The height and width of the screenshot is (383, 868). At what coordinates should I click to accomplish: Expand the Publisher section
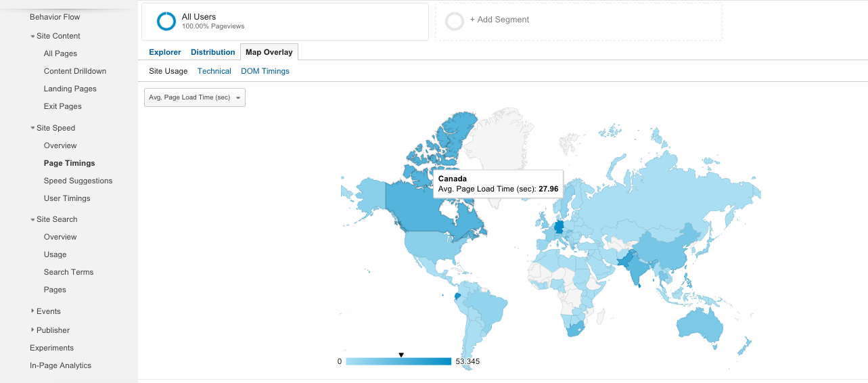pyautogui.click(x=32, y=330)
